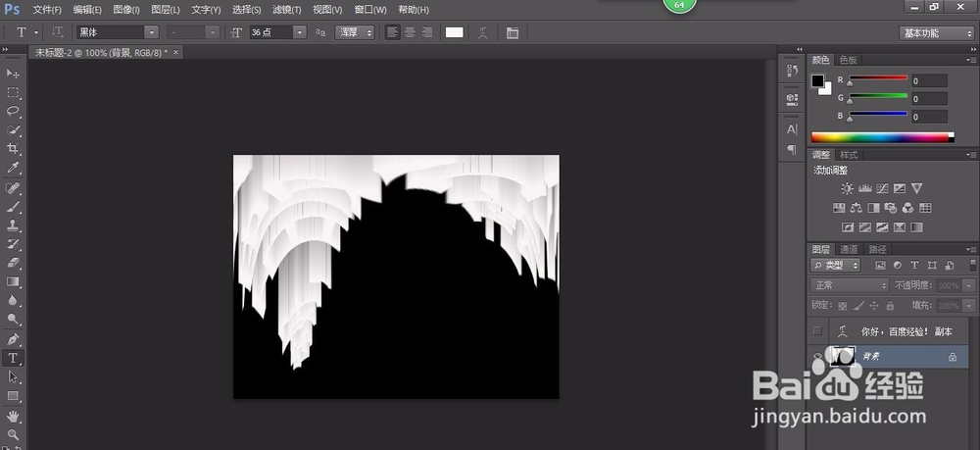Select the Pen tool

click(13, 339)
